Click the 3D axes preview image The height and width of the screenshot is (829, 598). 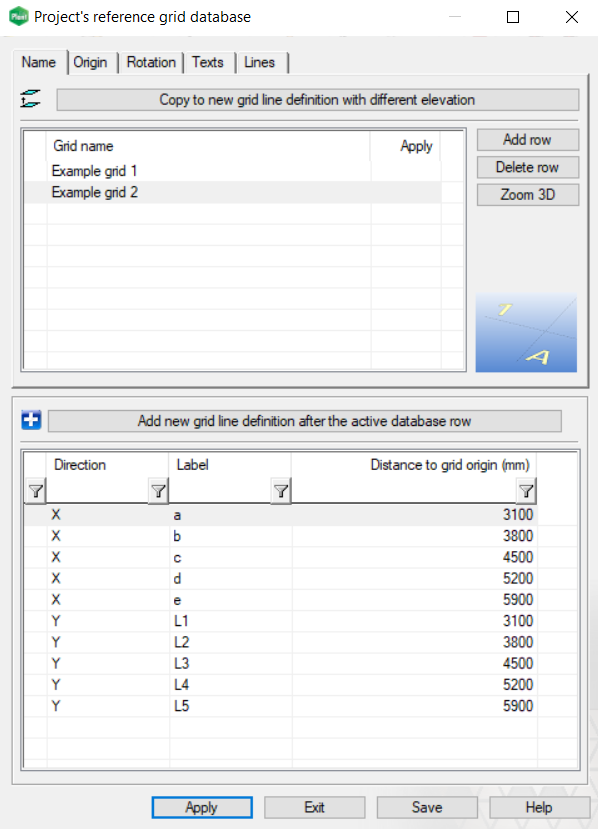click(x=526, y=331)
